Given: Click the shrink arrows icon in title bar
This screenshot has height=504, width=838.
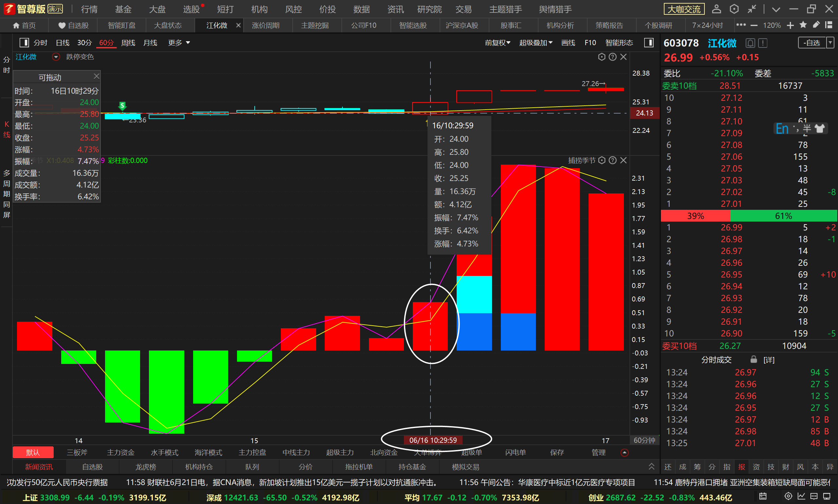Looking at the screenshot, I should click(x=752, y=9).
